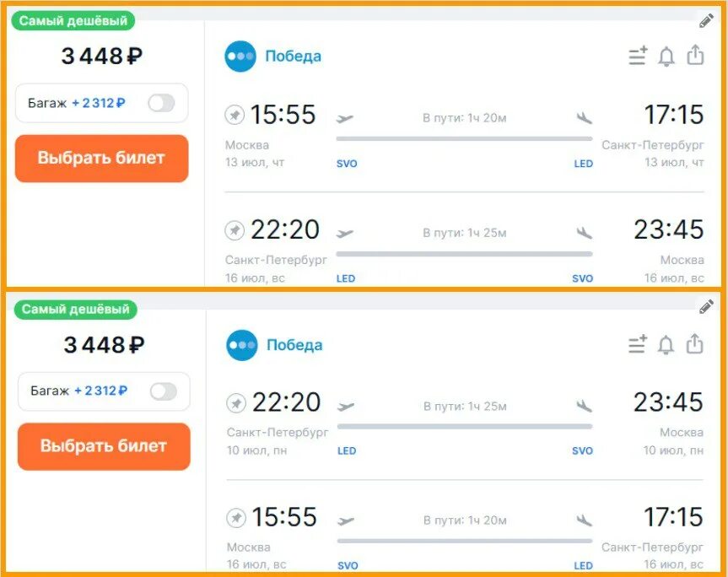This screenshot has height=577, width=728.
Task: Pin the 22:20 Saint Petersburg departure in the bottom ticket
Action: (236, 403)
